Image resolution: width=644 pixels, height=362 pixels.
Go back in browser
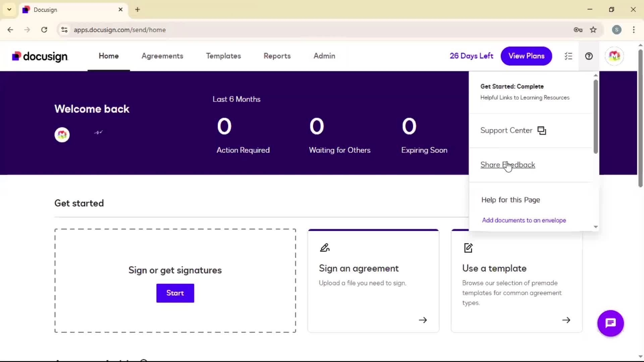click(10, 30)
